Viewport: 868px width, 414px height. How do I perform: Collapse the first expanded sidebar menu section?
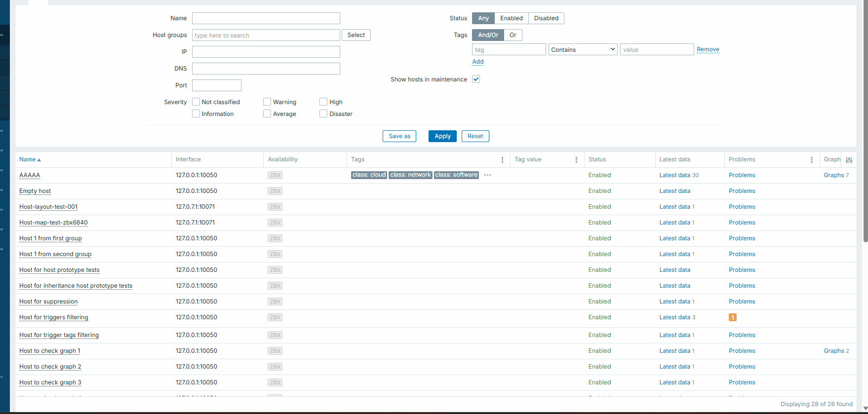pyautogui.click(x=2, y=36)
